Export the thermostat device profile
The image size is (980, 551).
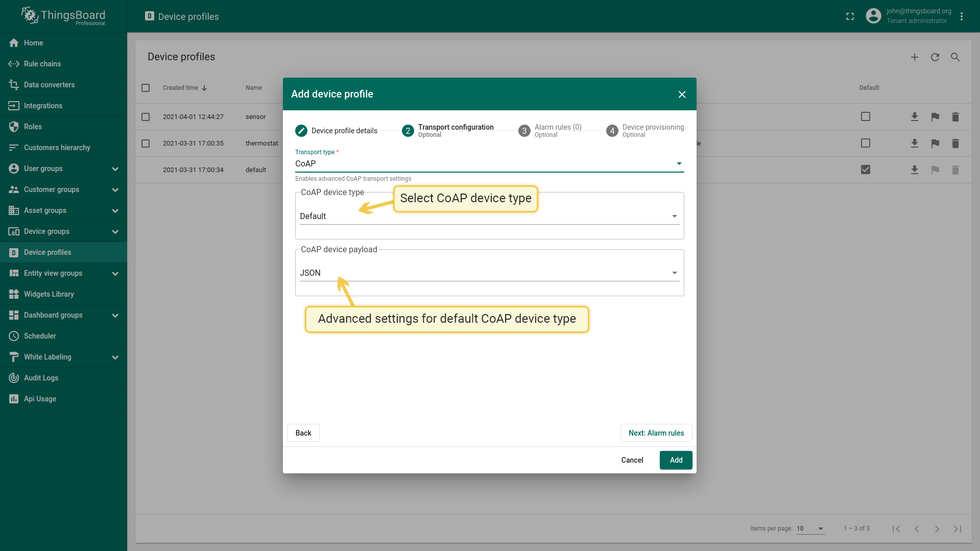pos(915,143)
